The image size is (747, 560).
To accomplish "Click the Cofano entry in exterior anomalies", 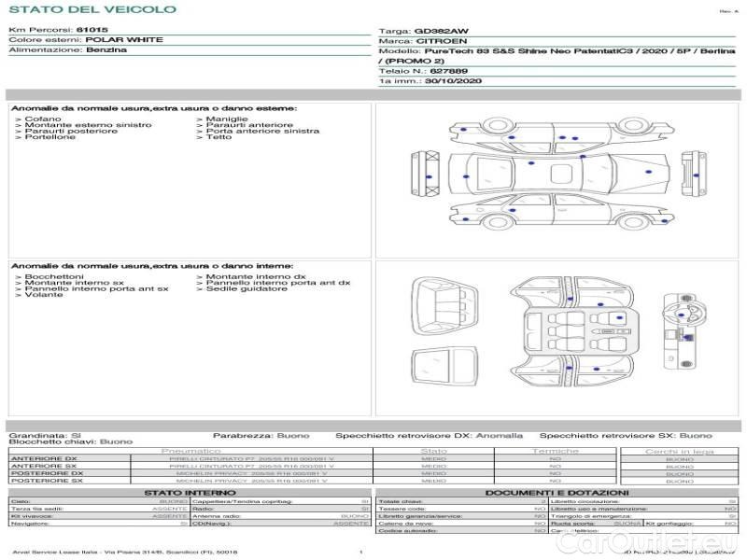I will click(43, 119).
